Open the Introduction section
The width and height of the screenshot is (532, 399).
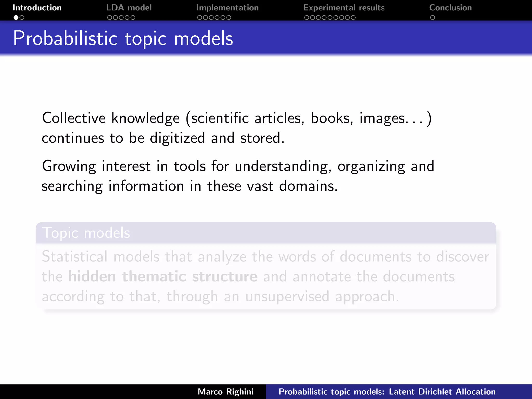tap(37, 8)
